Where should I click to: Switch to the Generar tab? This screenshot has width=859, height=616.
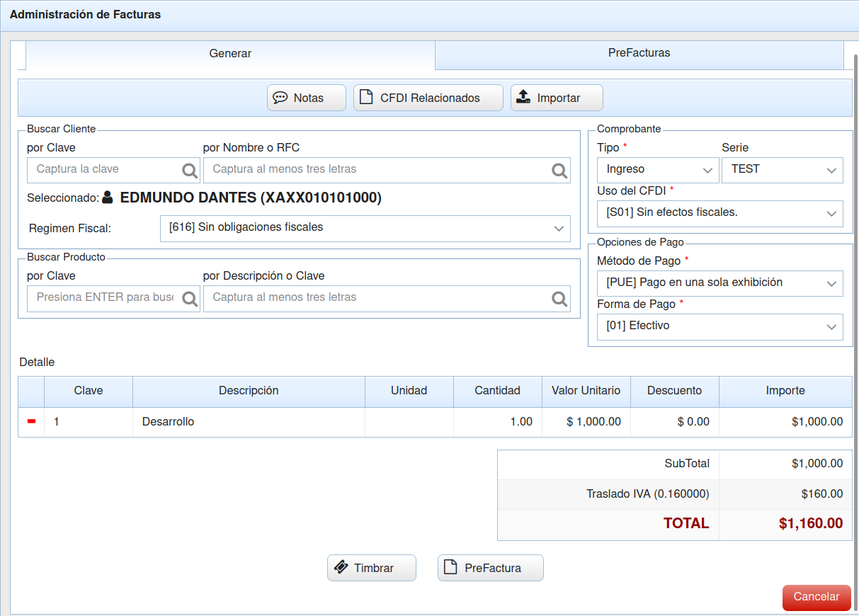(x=230, y=54)
